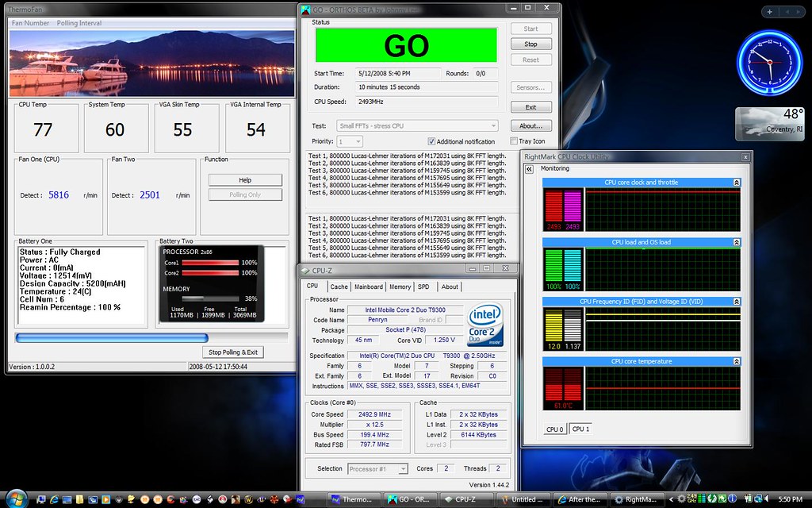The height and width of the screenshot is (508, 812).
Task: Click the Stop button in ORTHOS
Action: pos(530,44)
